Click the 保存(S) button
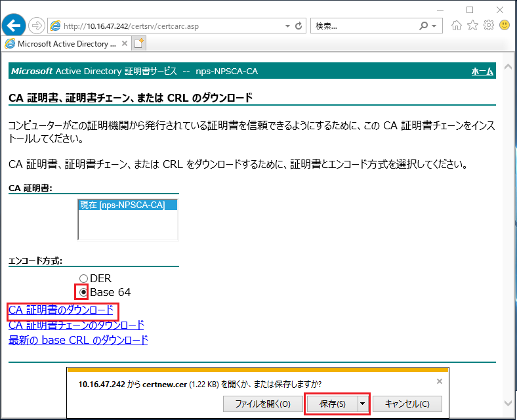 point(333,404)
